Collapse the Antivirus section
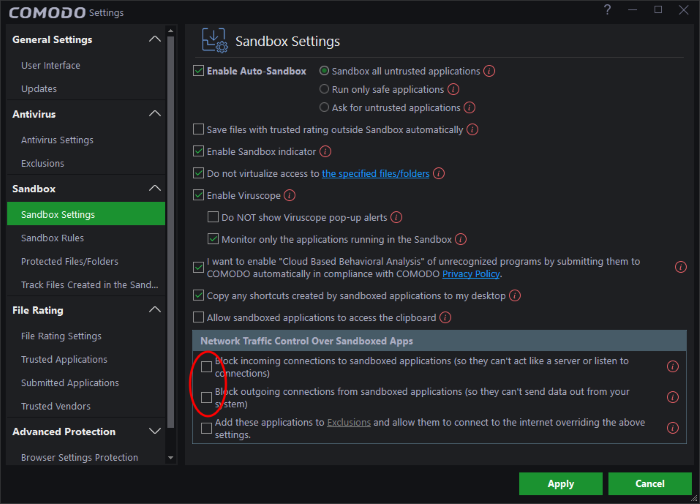This screenshot has width=700, height=504. [x=154, y=114]
